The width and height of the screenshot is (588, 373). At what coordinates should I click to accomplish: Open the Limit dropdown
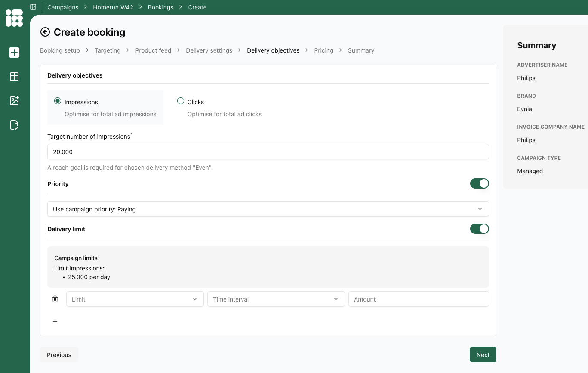click(x=135, y=299)
